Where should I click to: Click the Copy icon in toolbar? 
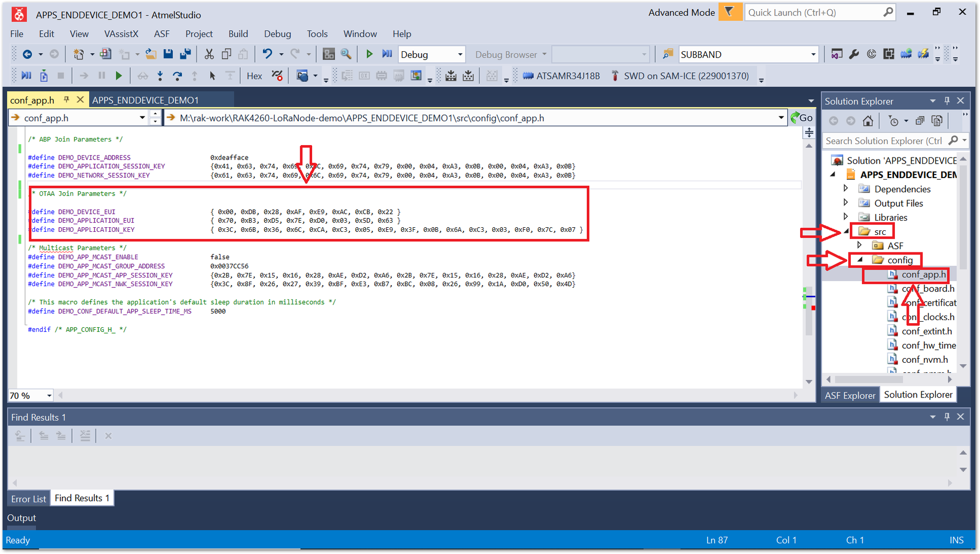coord(226,54)
